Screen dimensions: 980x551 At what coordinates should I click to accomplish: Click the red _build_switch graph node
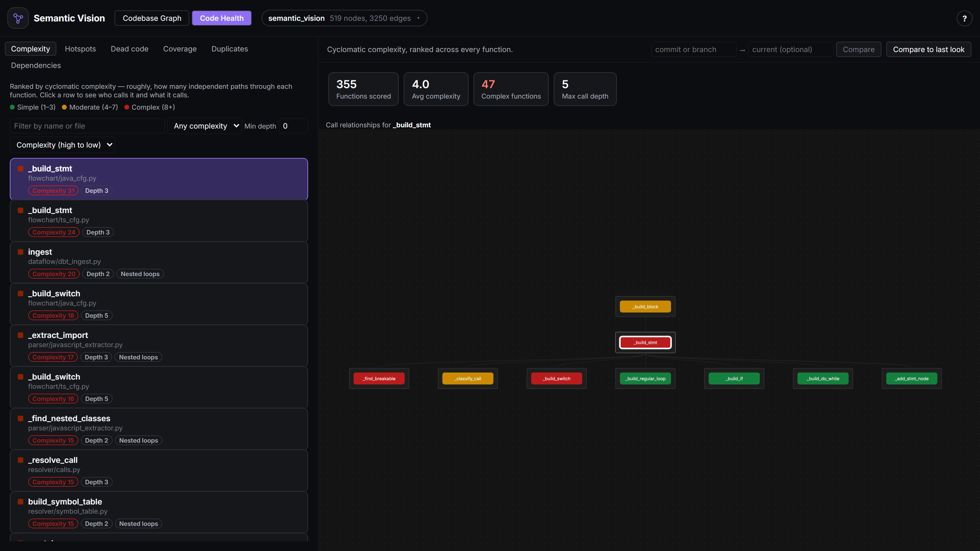[x=556, y=378]
